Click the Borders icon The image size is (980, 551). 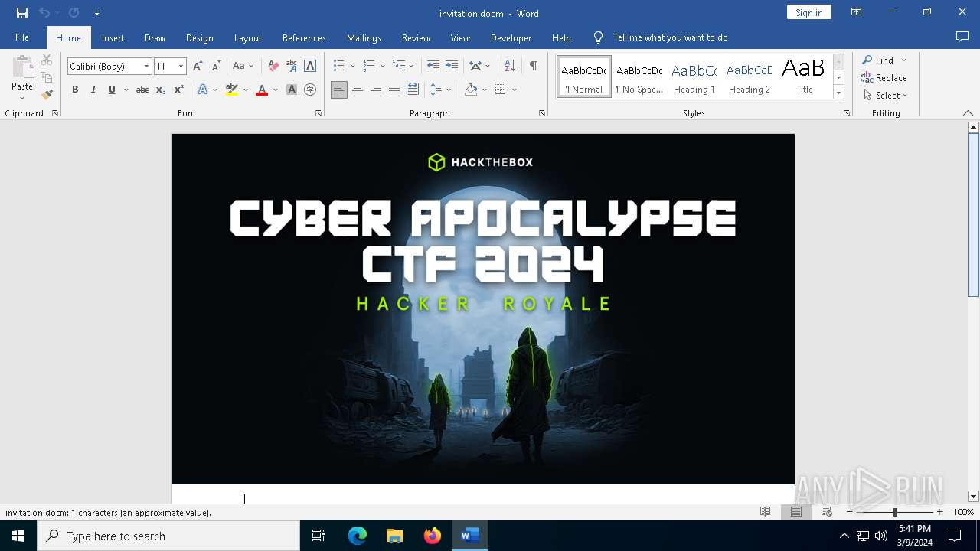tap(501, 90)
